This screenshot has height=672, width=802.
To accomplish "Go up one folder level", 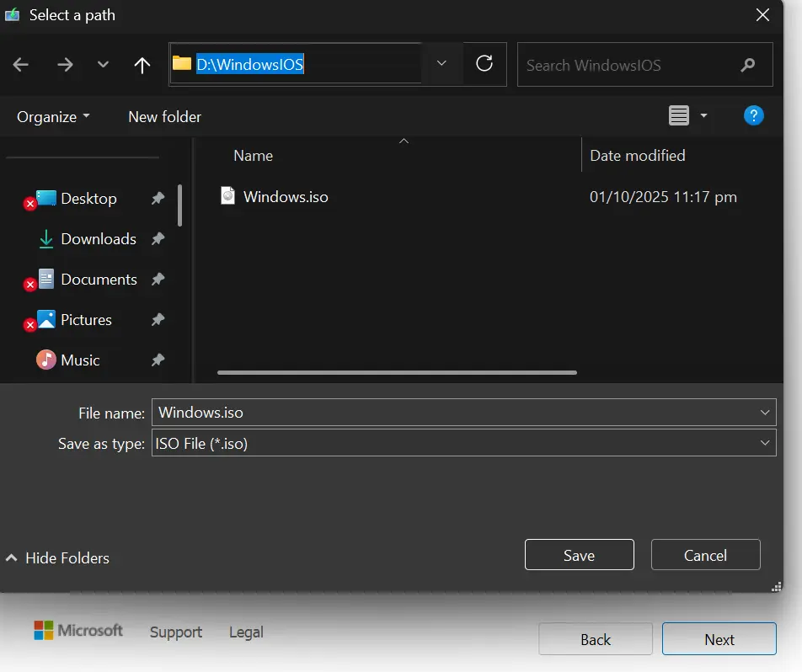I will [142, 65].
